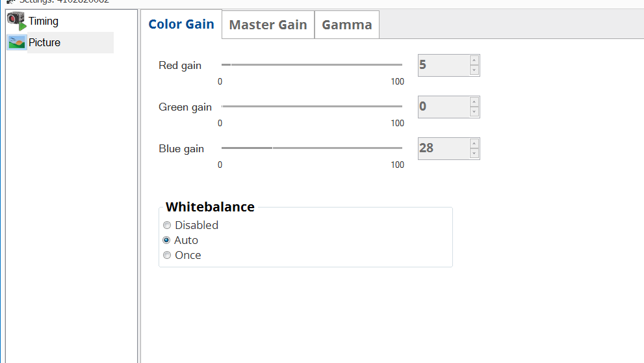Viewport: 644px width, 363px height.
Task: Select the Timing tree entry label
Action: click(x=44, y=21)
